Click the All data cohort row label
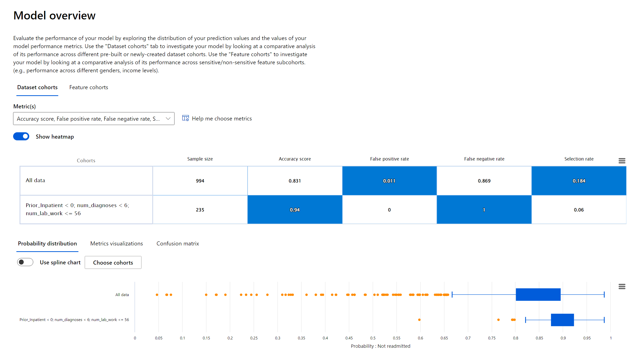 (35, 180)
